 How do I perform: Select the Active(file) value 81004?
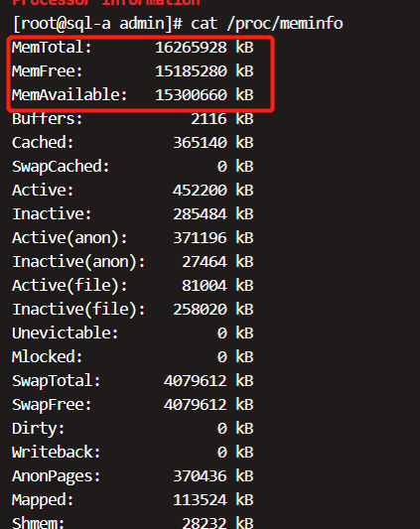coord(205,286)
